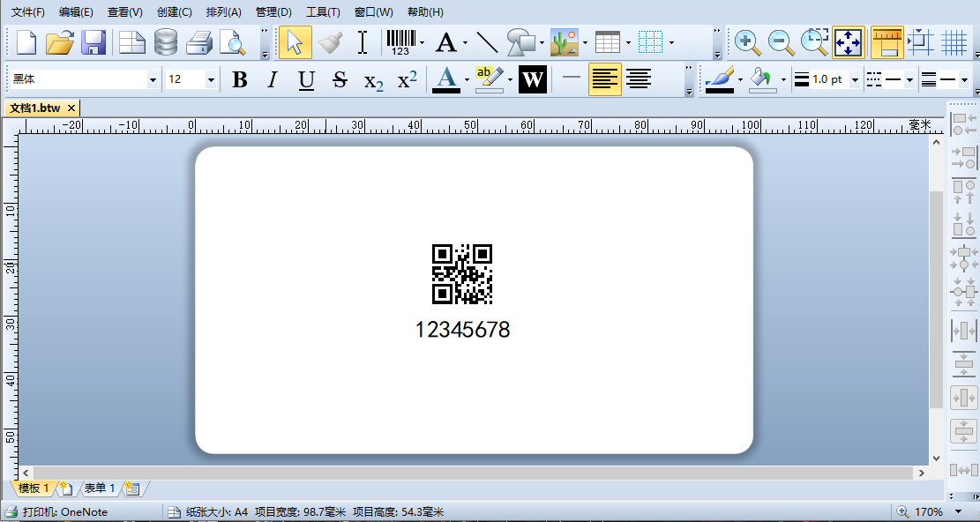Open the 文件(F) menu

(x=28, y=11)
